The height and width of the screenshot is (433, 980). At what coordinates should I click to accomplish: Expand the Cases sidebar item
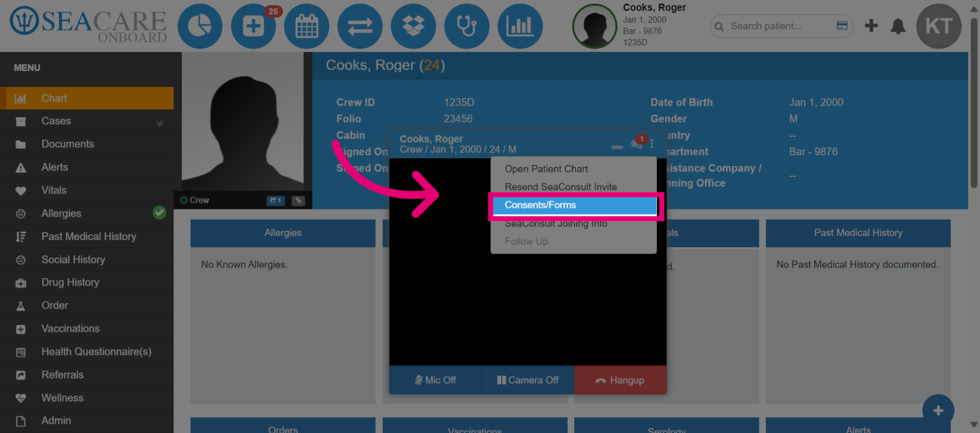click(87, 121)
